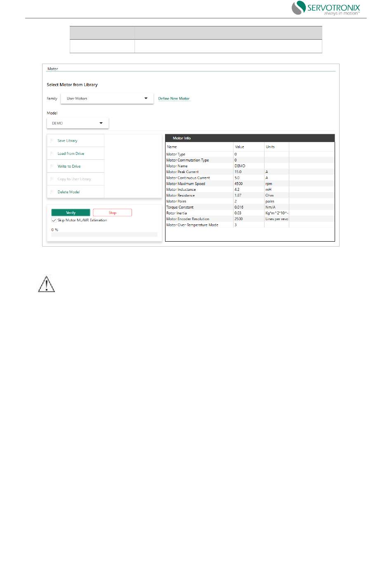Click the Write to Drive icon

point(52,166)
